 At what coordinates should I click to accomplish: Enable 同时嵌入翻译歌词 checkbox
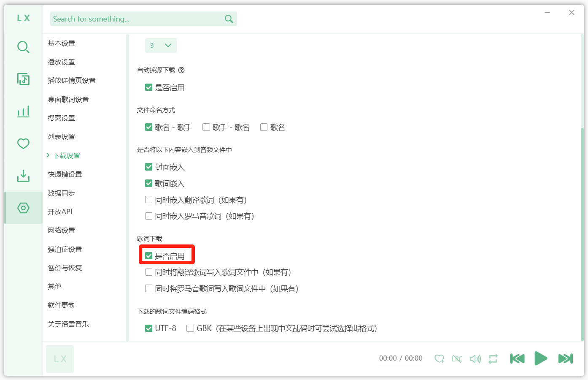[x=148, y=200]
